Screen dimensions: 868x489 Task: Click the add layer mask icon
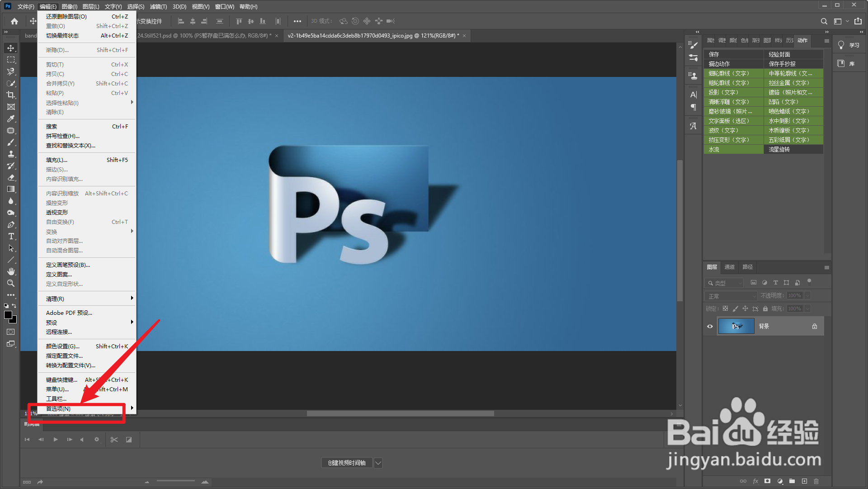[x=767, y=481]
